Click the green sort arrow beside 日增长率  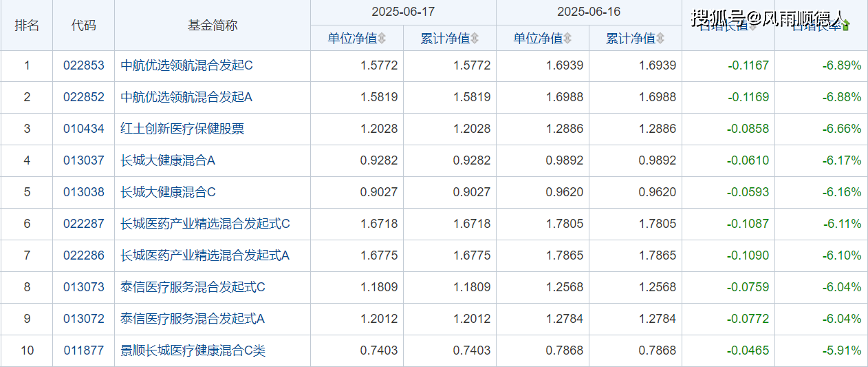[x=846, y=25]
